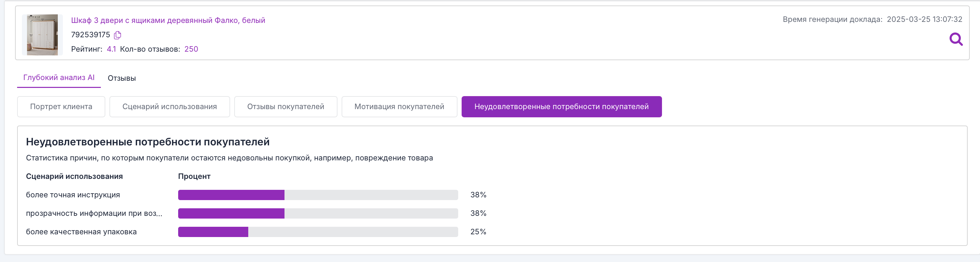Click the row label более точная инструкция
The height and width of the screenshot is (262, 980).
pyautogui.click(x=73, y=195)
